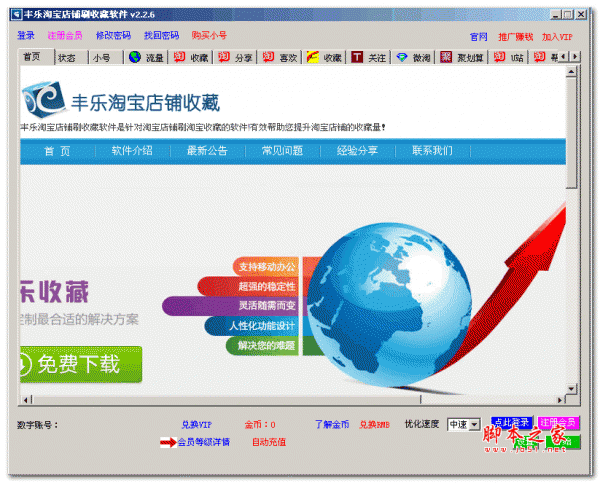The image size is (600, 483).
Task: Click the 了解金币 link
Action: click(332, 424)
